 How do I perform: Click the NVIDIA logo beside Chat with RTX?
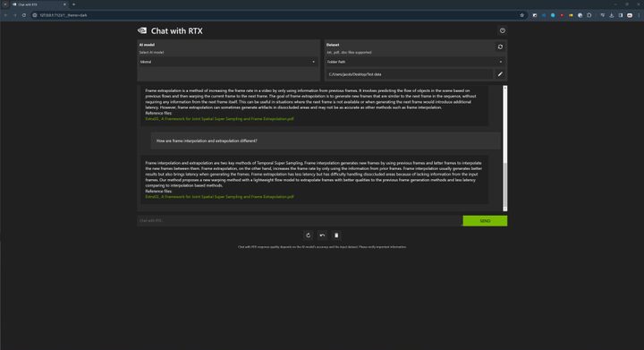pyautogui.click(x=142, y=30)
